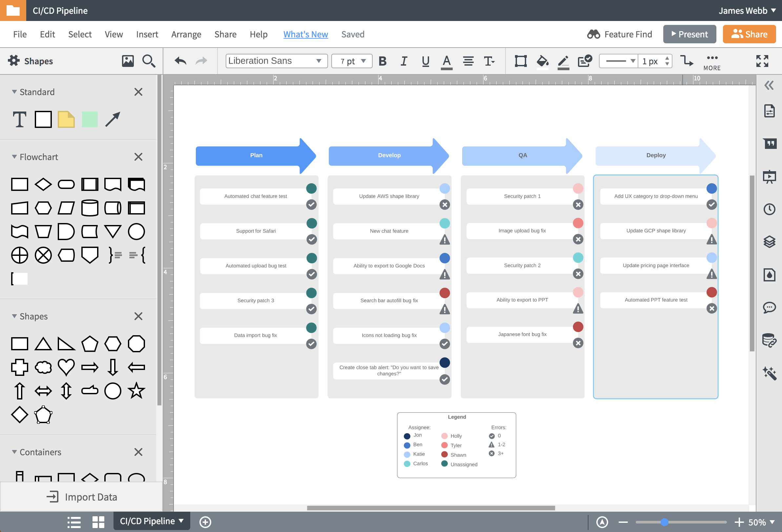Click the Present button

tap(689, 34)
